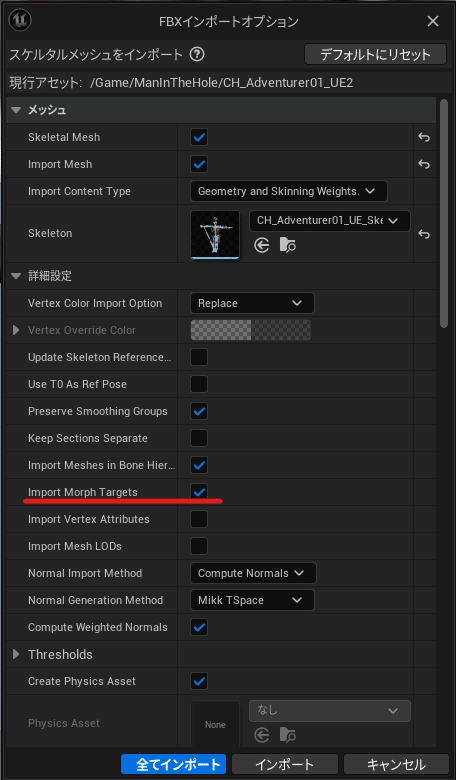456x780 pixels.
Task: Reset Import Mesh to default arrow
Action: (x=424, y=164)
